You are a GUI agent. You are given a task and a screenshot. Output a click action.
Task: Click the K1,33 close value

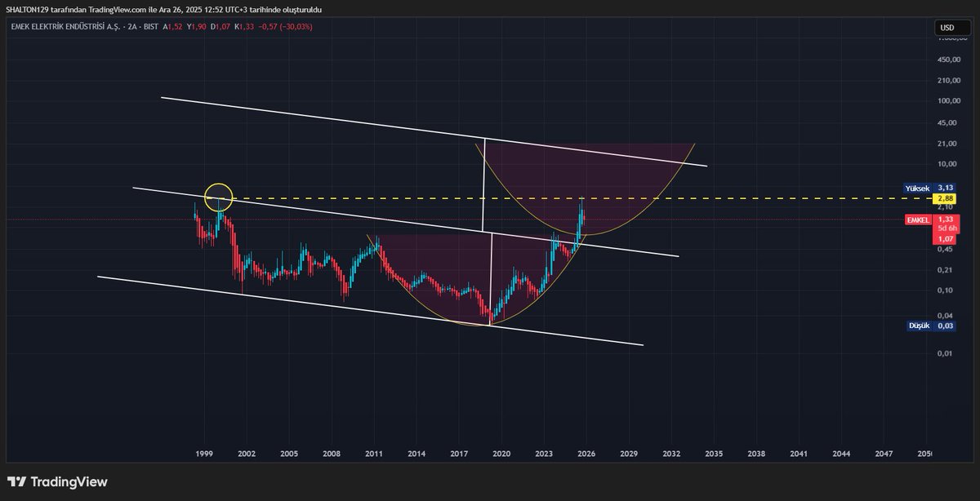(244, 27)
